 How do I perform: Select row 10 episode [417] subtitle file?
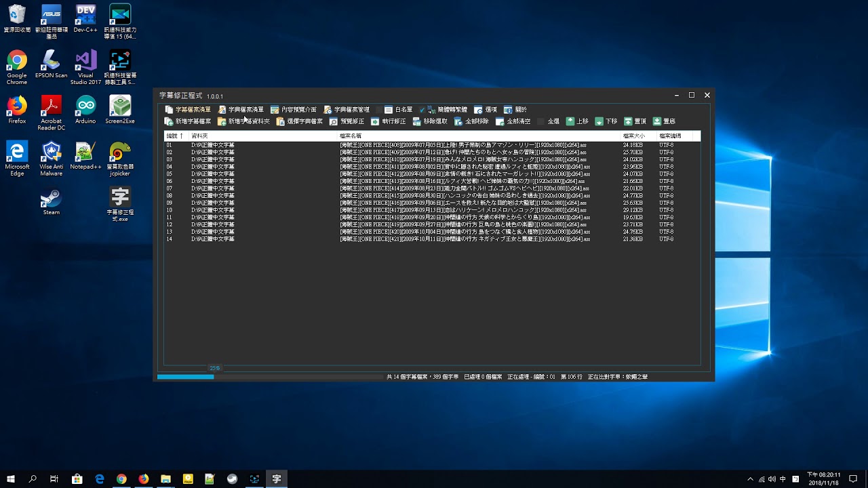[432, 210]
